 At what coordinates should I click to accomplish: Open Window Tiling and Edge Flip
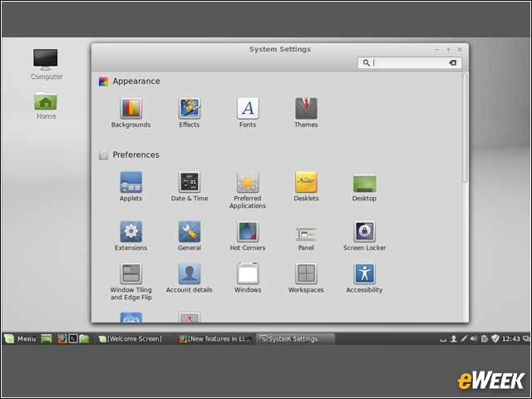pos(131,282)
